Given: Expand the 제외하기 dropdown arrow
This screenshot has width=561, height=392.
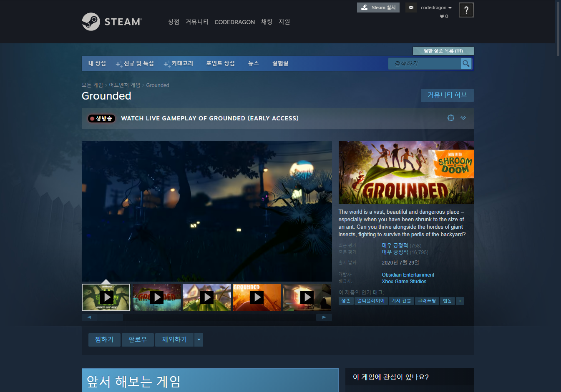Looking at the screenshot, I should coord(199,340).
